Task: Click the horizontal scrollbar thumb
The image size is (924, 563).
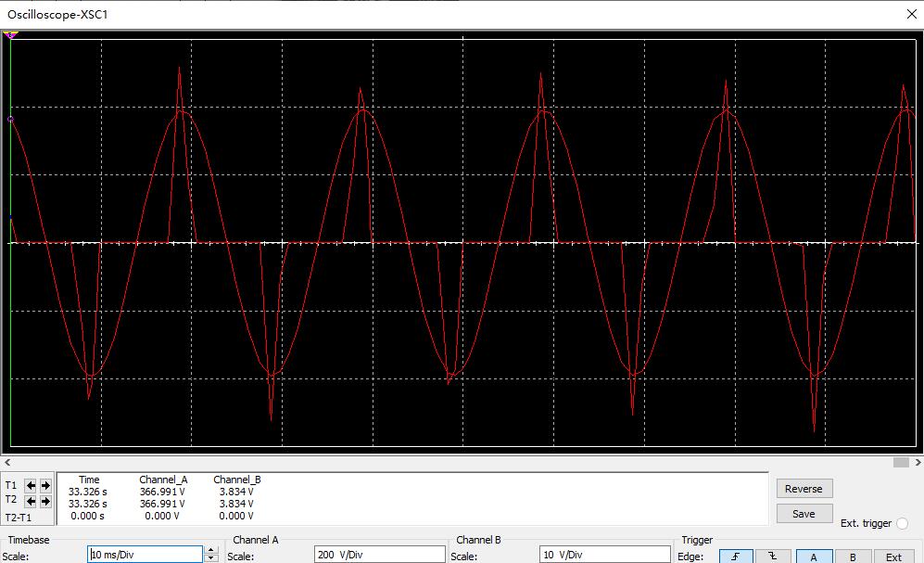Action: pyautogui.click(x=901, y=462)
